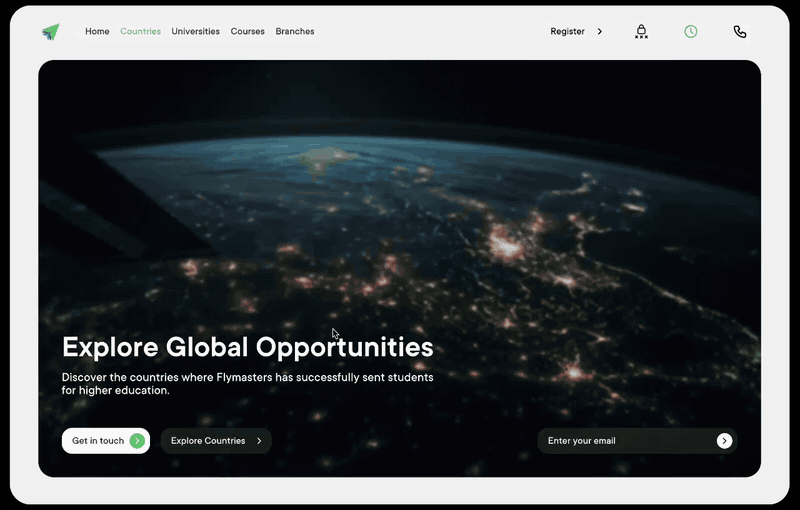
Task: Navigate to Branches
Action: [295, 31]
